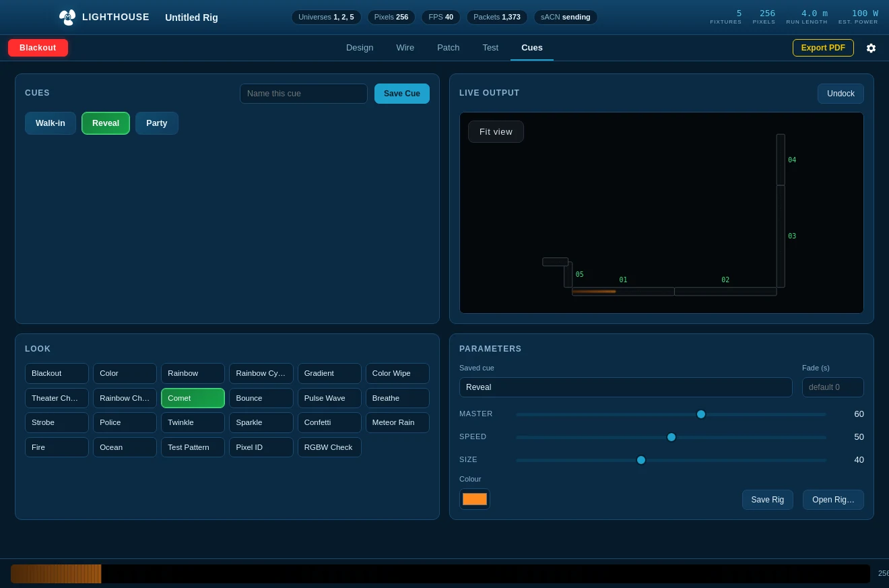Export the rig as PDF

823,48
